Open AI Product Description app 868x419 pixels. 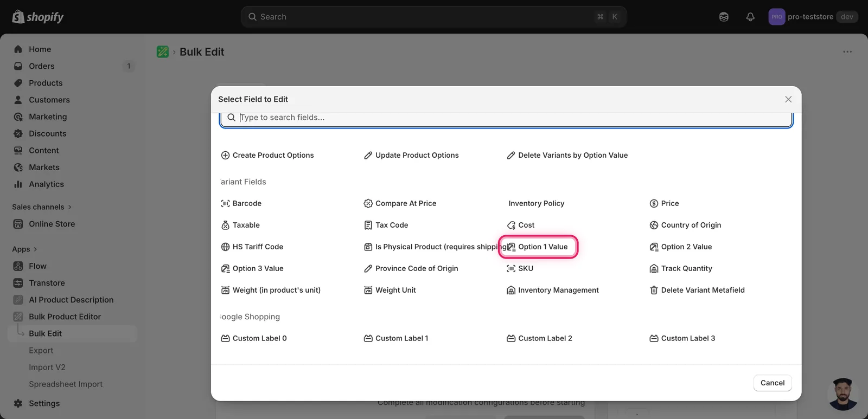72,300
